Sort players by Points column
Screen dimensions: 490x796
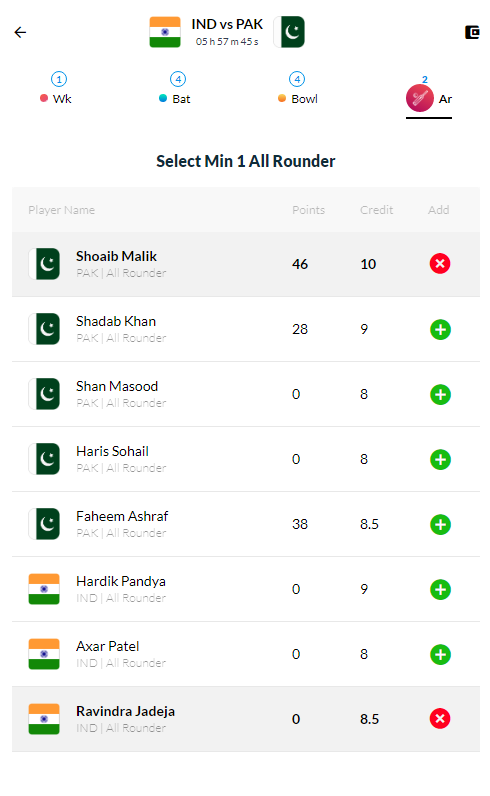[x=308, y=210]
